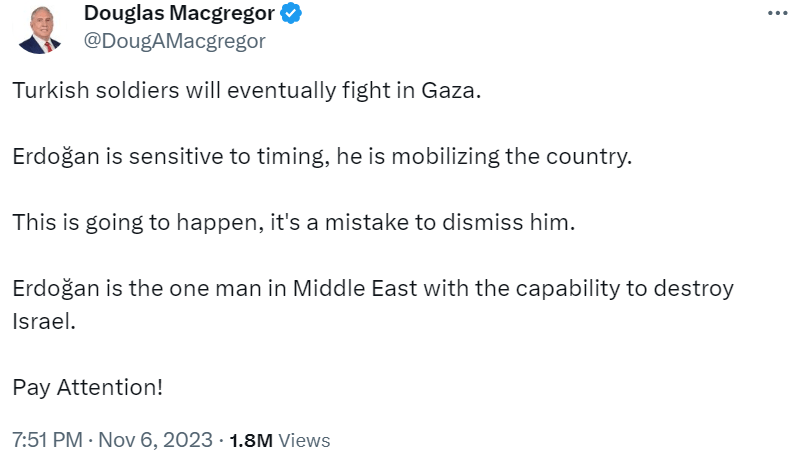Click the Nov 6, 2023 date
This screenshot has width=792, height=475.
point(157,440)
